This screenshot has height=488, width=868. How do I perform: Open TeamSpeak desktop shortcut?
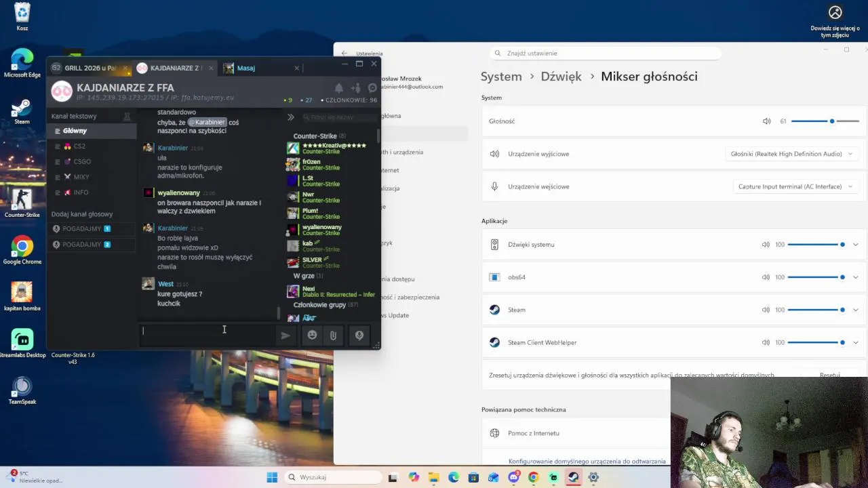pos(22,391)
